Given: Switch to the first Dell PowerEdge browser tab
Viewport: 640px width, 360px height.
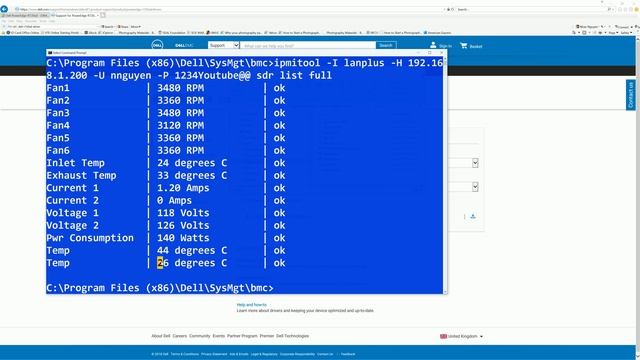Looking at the screenshot, I should pos(25,15).
